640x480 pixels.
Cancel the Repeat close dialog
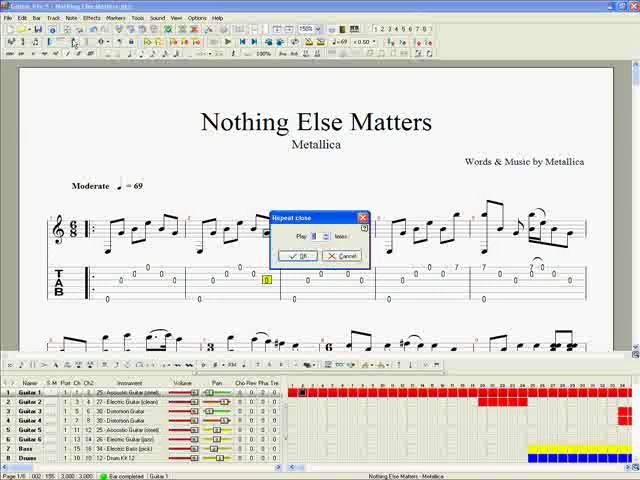tap(342, 256)
